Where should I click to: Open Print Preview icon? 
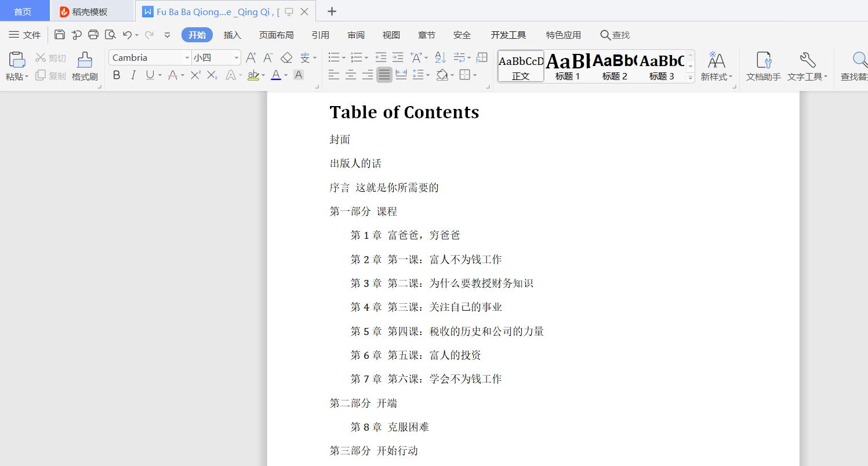pyautogui.click(x=110, y=35)
